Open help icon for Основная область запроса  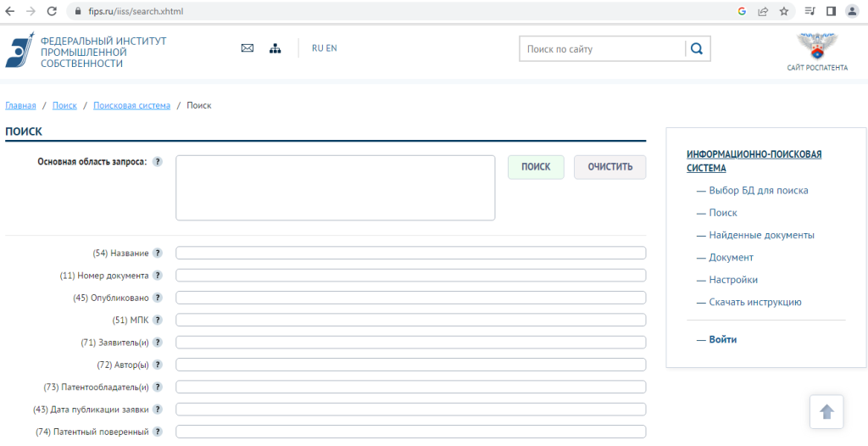coord(157,162)
